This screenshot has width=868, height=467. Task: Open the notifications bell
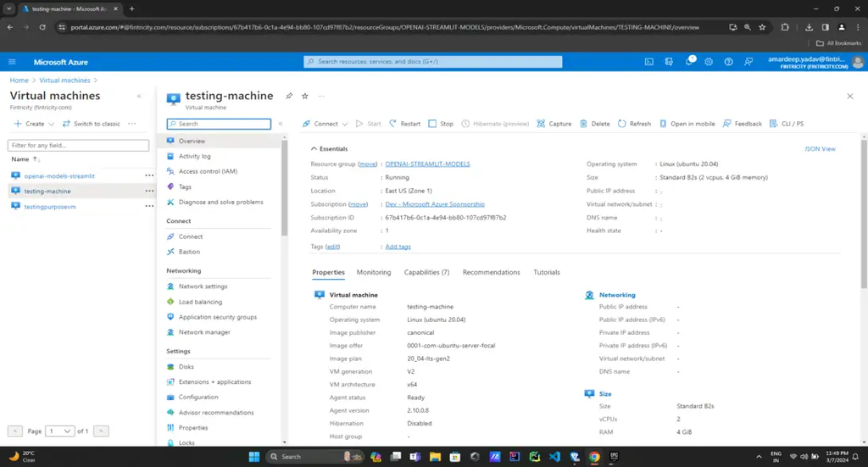pos(689,61)
